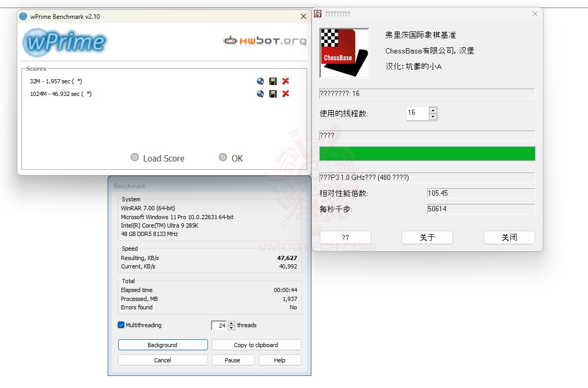Click the 关闭 (Close) button
588x388 pixels.
509,238
